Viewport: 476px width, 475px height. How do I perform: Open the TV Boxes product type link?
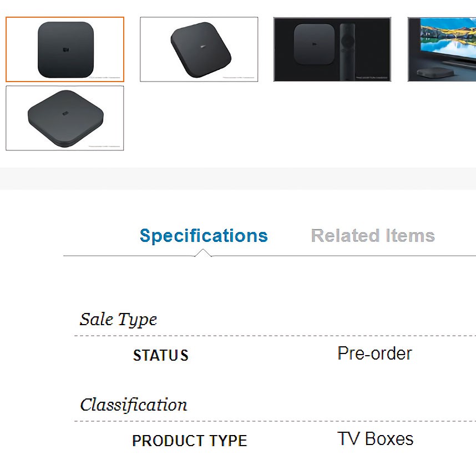375,439
